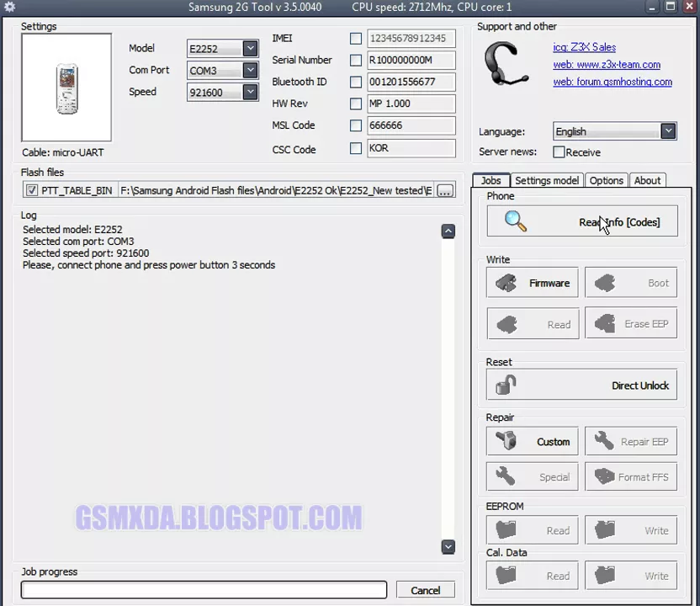Click the browse button for flash file
The width and height of the screenshot is (700, 606).
[445, 191]
